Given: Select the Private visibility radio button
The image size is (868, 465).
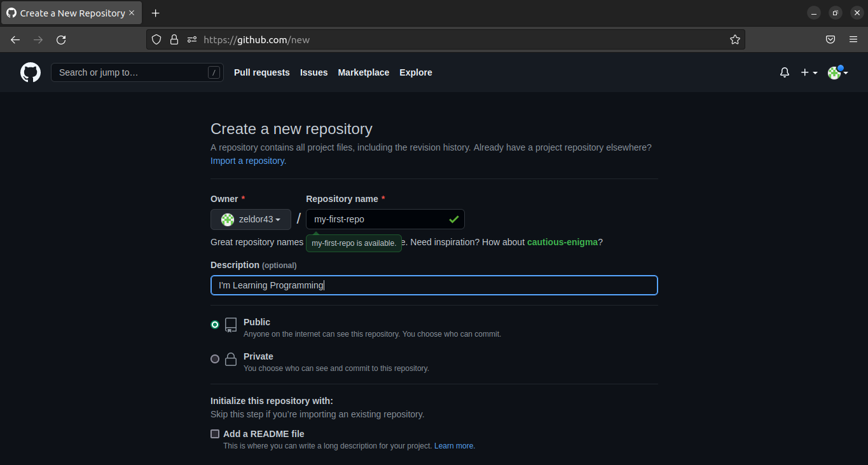Looking at the screenshot, I should 215,359.
